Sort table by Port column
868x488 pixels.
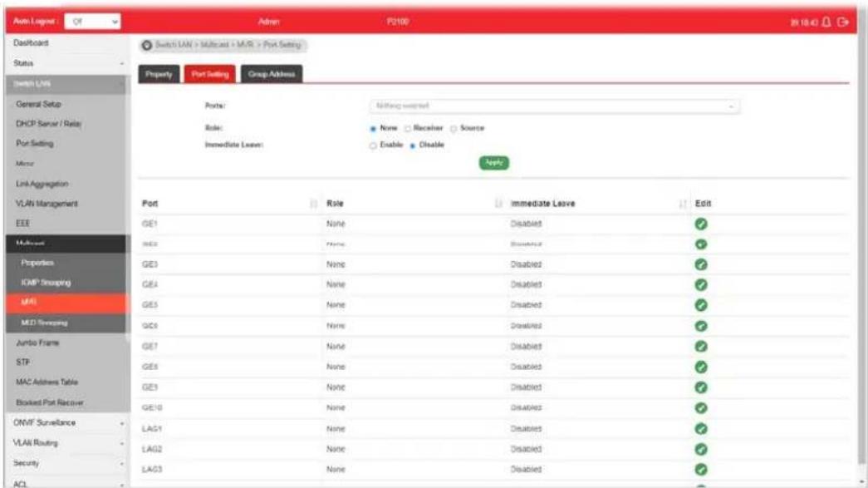[x=313, y=204]
